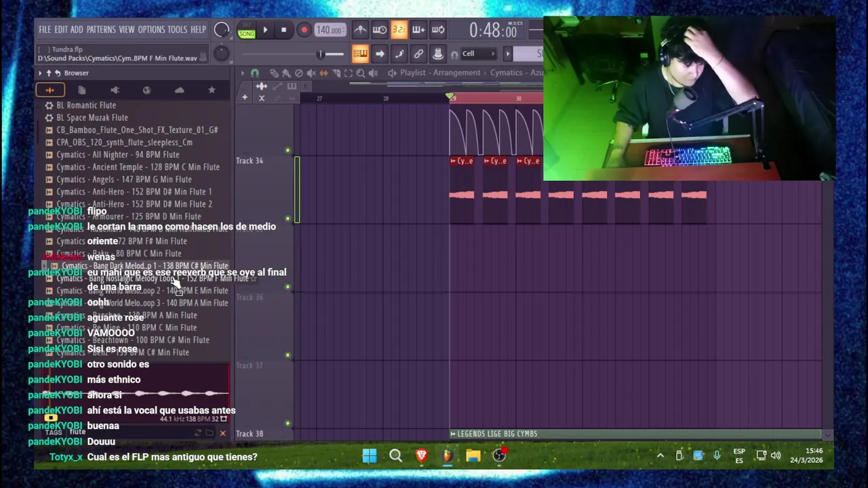Viewport: 868px width, 488px height.
Task: Open the TOOLS menu
Action: (x=177, y=30)
